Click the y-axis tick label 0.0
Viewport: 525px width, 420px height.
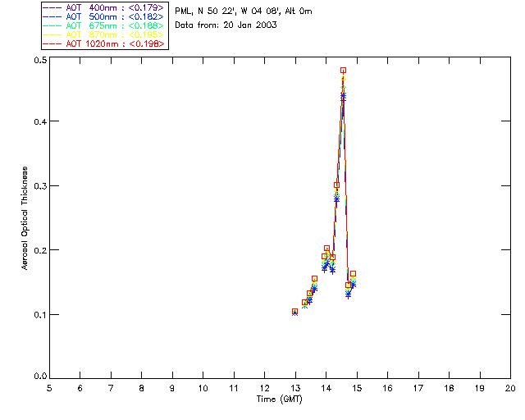point(40,377)
